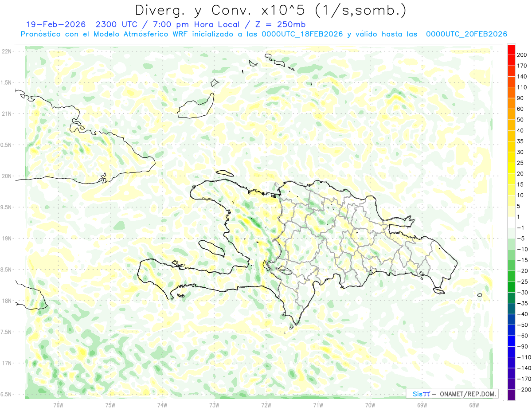This screenshot has height=411, width=532.
Task: Click the white swatch between 1 and -1
Action: click(x=511, y=222)
